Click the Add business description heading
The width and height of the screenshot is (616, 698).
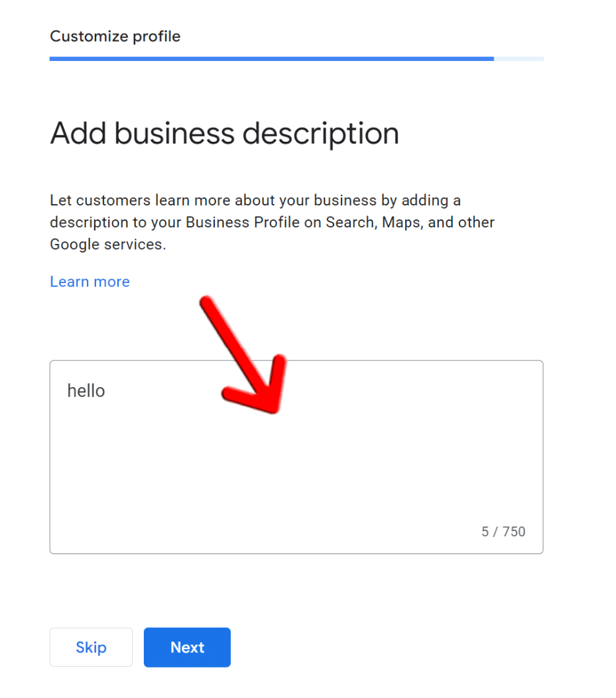pyautogui.click(x=224, y=133)
